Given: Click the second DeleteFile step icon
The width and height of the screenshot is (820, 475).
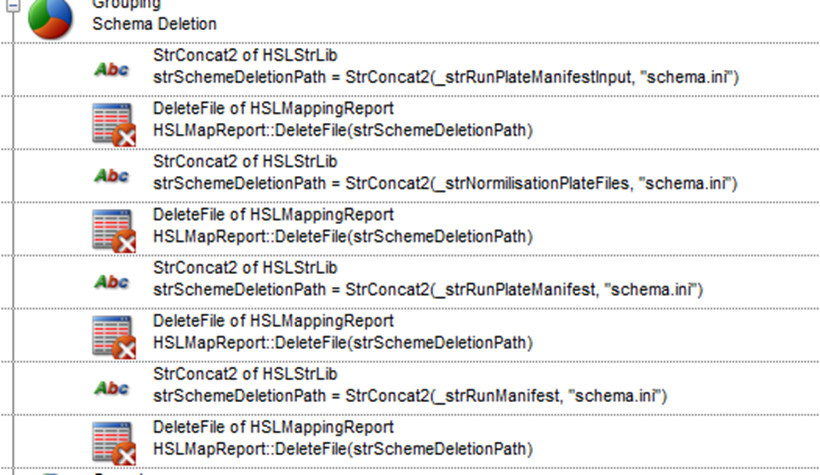Looking at the screenshot, I should tap(113, 229).
